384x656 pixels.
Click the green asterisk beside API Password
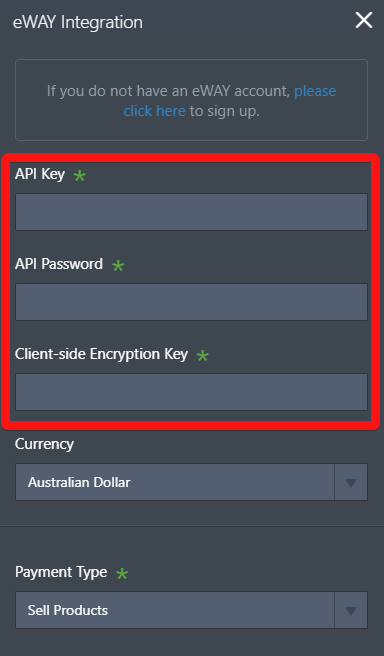tap(118, 266)
